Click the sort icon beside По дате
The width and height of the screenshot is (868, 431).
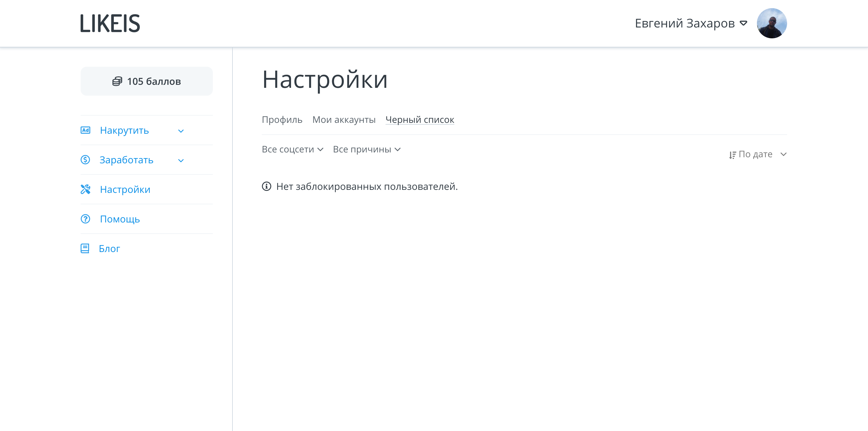pos(732,155)
